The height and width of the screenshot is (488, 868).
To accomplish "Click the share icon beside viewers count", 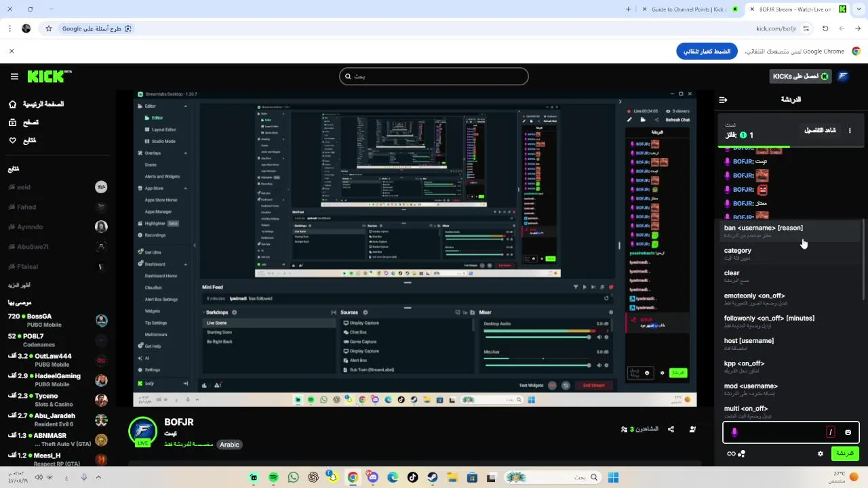I will (671, 429).
